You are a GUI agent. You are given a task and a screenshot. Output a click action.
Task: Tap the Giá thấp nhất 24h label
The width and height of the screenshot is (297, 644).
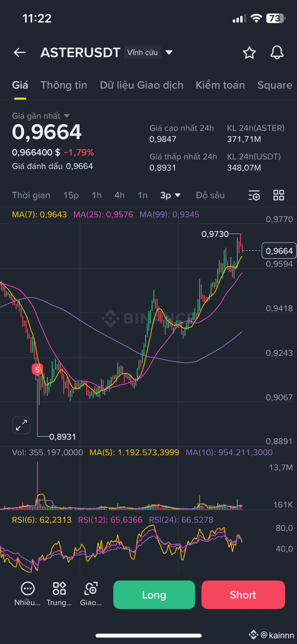[x=183, y=157]
